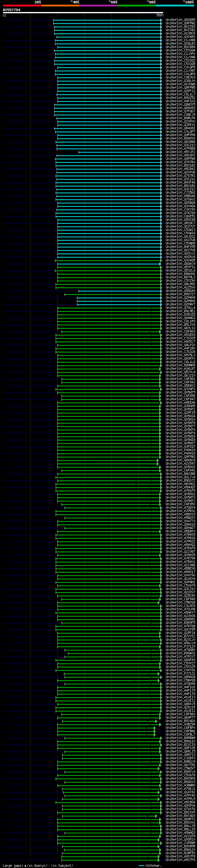Open hit UniRef100_Q304R0

(x=180, y=37)
